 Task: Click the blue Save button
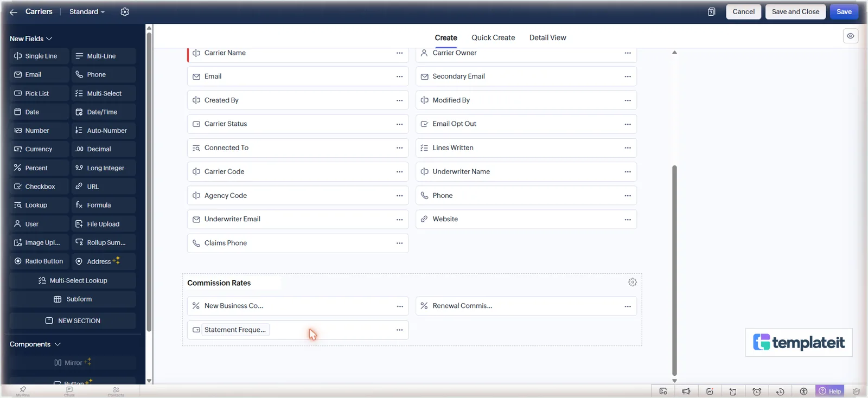coord(844,12)
